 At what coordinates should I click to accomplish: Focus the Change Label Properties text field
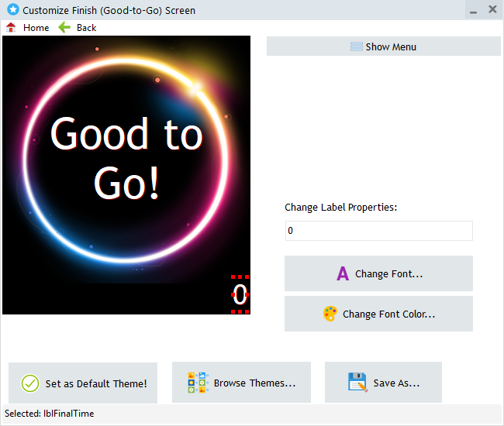378,231
